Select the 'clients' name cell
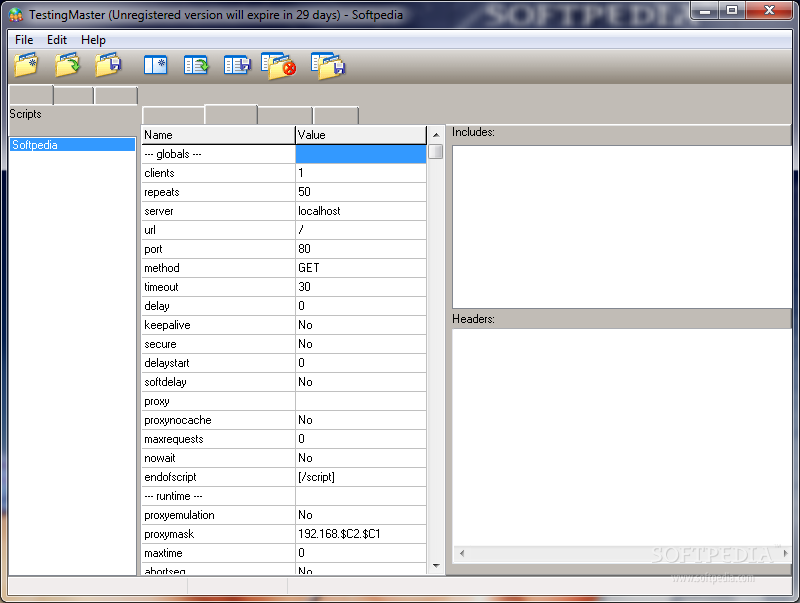This screenshot has height=603, width=800. (x=218, y=173)
